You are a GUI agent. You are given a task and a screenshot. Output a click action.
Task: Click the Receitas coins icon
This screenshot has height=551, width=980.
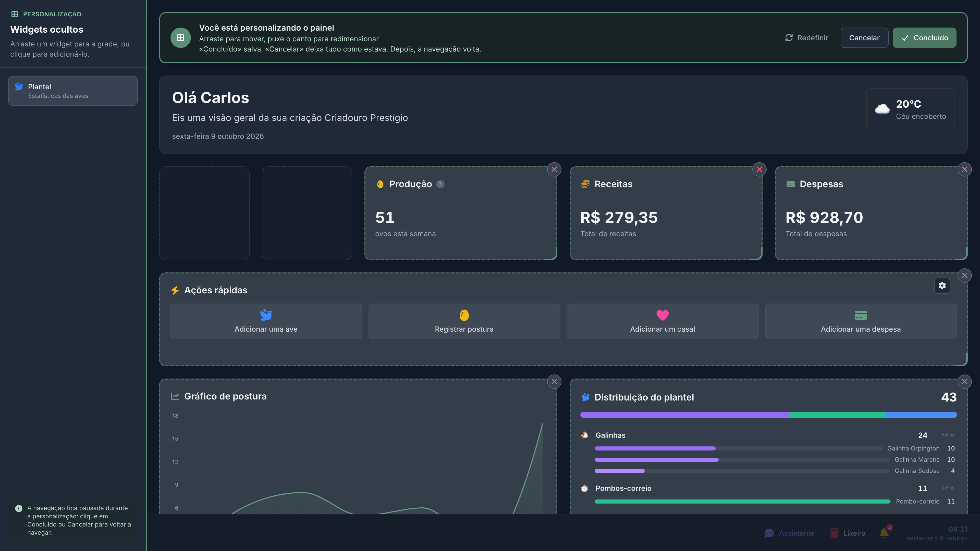coord(585,184)
